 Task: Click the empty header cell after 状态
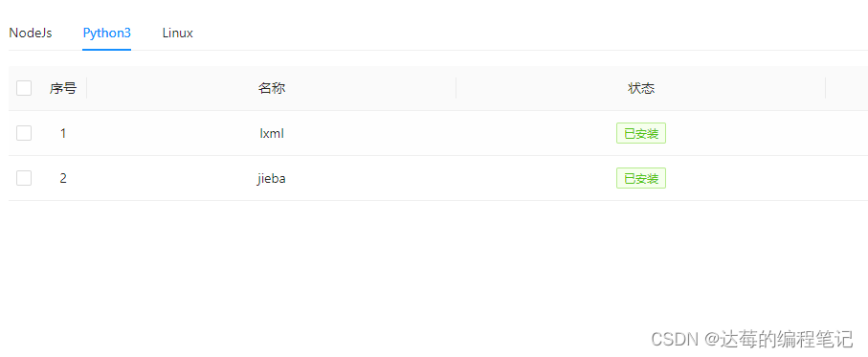click(847, 88)
